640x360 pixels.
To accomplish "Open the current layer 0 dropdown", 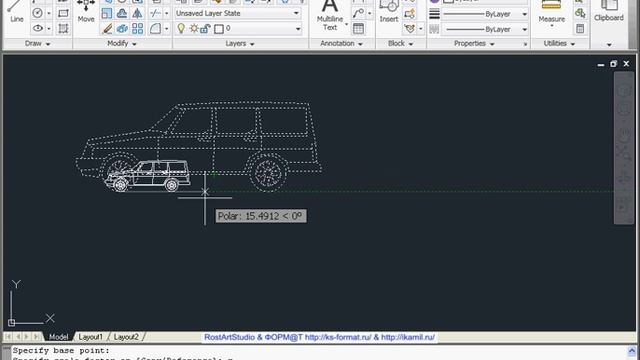I will point(298,29).
